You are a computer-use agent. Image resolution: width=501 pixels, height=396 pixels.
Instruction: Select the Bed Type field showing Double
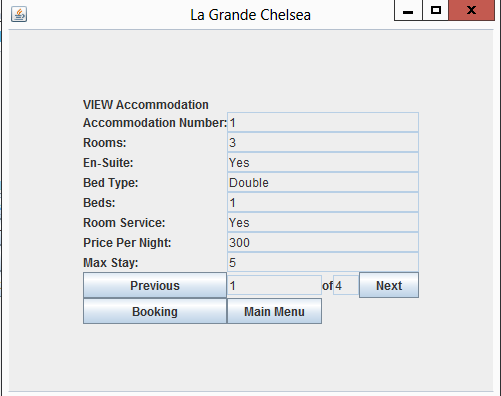(x=323, y=182)
